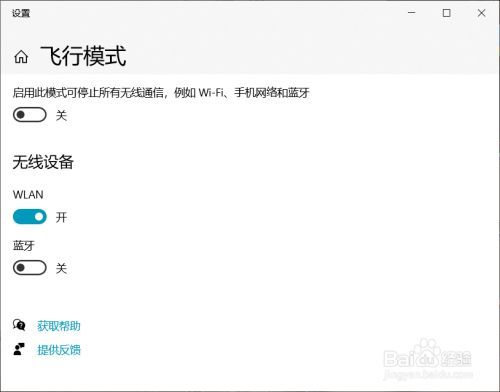This screenshot has height=392, width=500.
Task: Click the 蓝牙 label above its switch
Action: [x=24, y=246]
